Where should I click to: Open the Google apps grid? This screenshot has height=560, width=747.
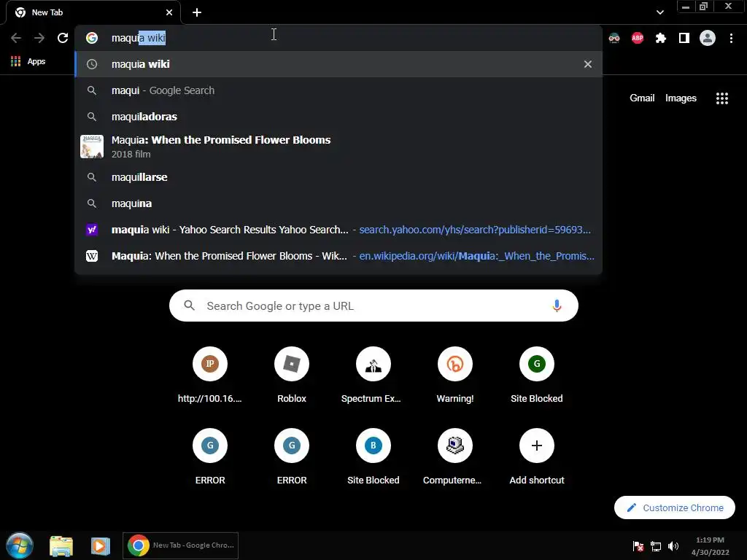(x=721, y=98)
